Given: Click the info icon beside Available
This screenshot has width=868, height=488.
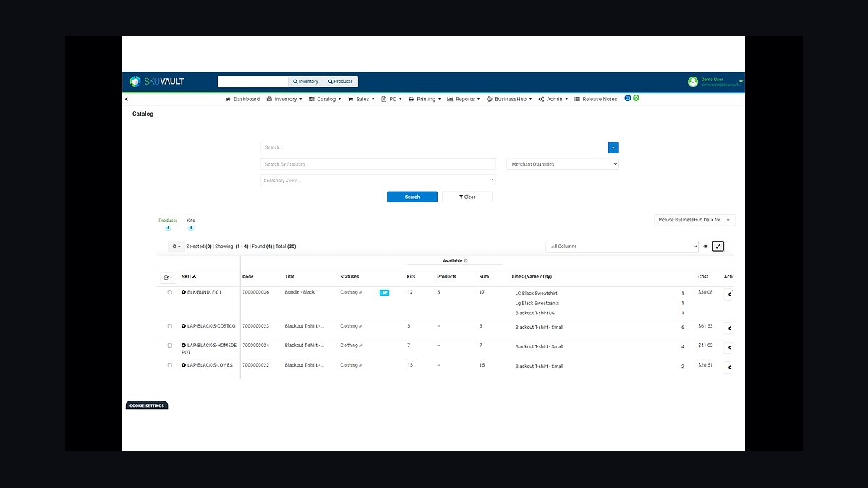Looking at the screenshot, I should pos(466,261).
